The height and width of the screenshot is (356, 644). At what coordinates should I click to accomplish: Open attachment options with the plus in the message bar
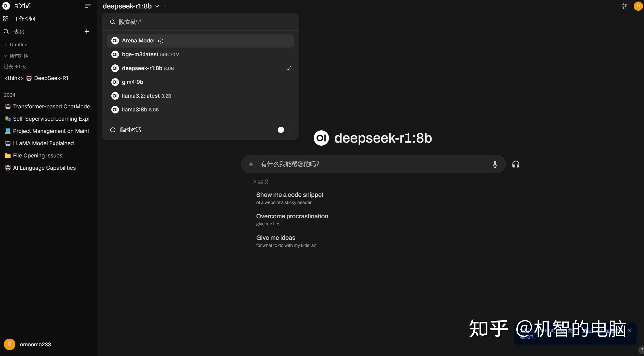[251, 164]
